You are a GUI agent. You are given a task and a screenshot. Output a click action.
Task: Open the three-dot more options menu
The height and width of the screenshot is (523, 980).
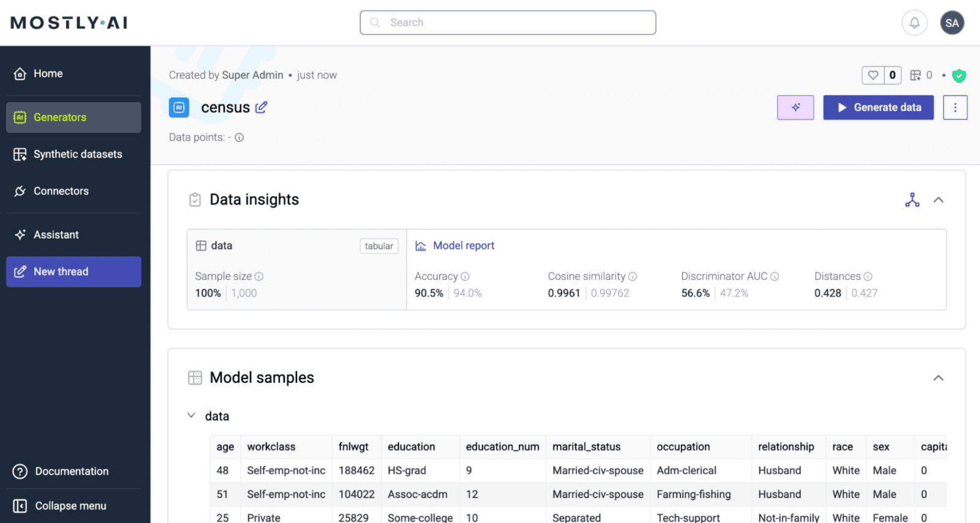955,107
